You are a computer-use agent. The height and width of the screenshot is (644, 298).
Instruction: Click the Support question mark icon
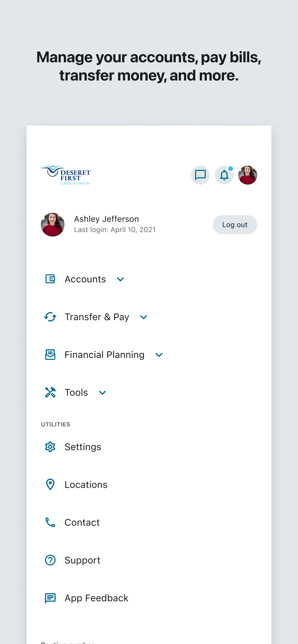pyautogui.click(x=50, y=560)
